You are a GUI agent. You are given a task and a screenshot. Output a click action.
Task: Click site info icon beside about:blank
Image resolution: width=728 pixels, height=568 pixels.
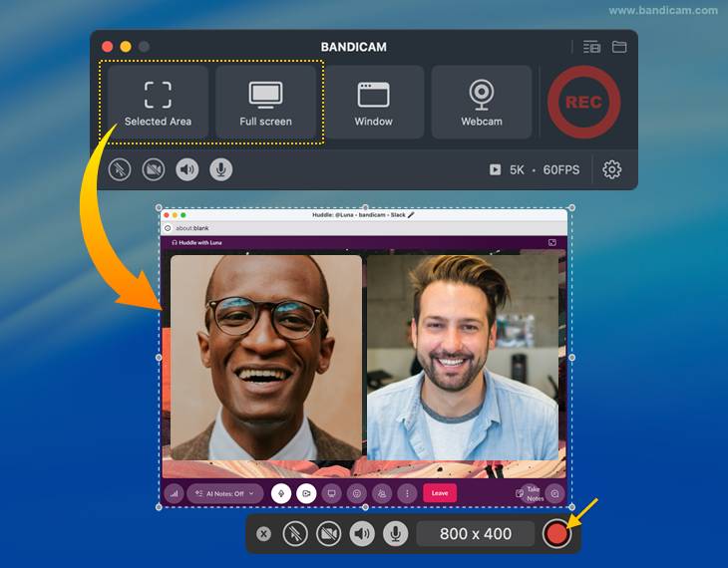[168, 228]
